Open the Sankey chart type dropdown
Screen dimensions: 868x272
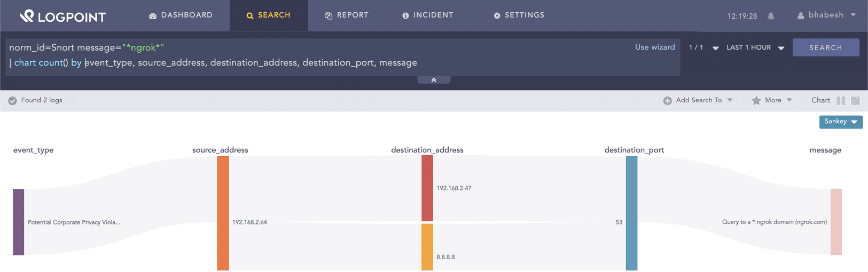(x=841, y=122)
